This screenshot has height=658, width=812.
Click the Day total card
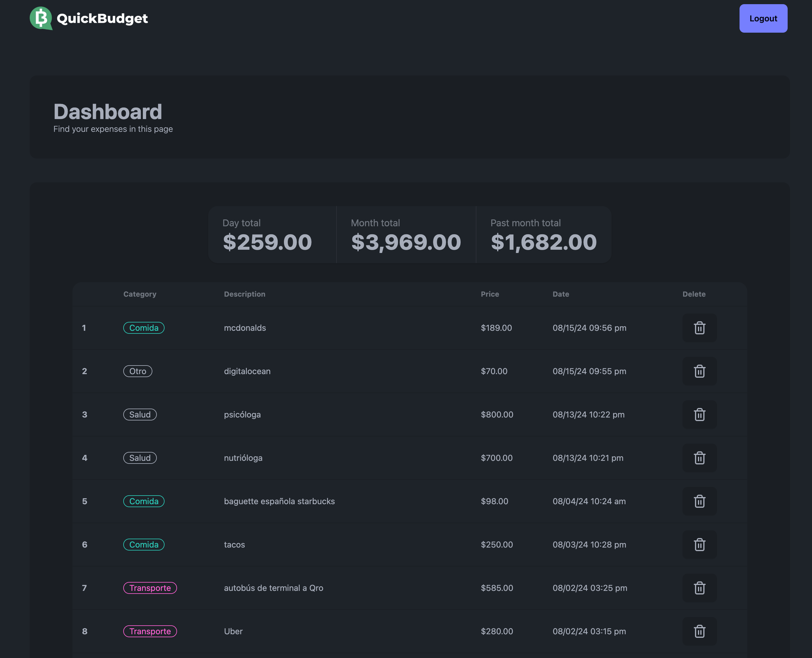(x=272, y=235)
